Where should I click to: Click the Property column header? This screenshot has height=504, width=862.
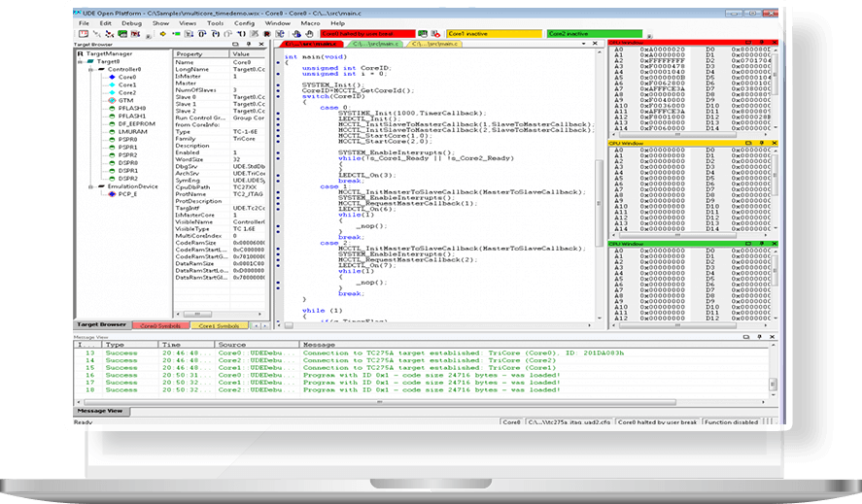(x=190, y=53)
